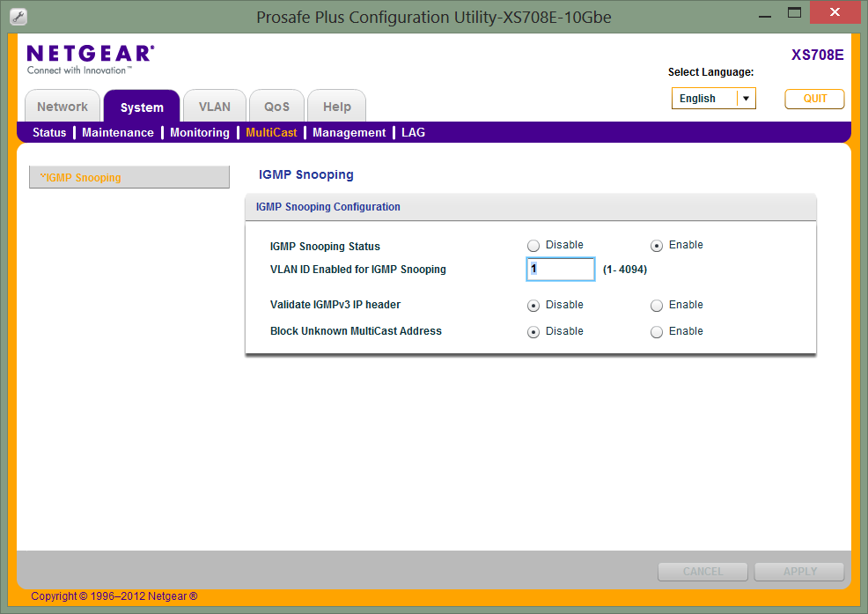Open the Help tab
Image resolution: width=868 pixels, height=614 pixels.
pos(337,107)
